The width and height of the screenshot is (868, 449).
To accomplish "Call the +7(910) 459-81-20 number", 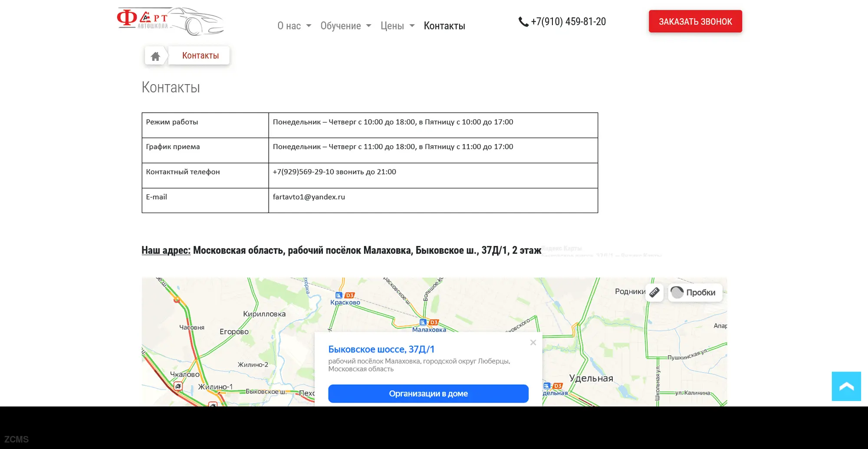I will click(x=568, y=22).
